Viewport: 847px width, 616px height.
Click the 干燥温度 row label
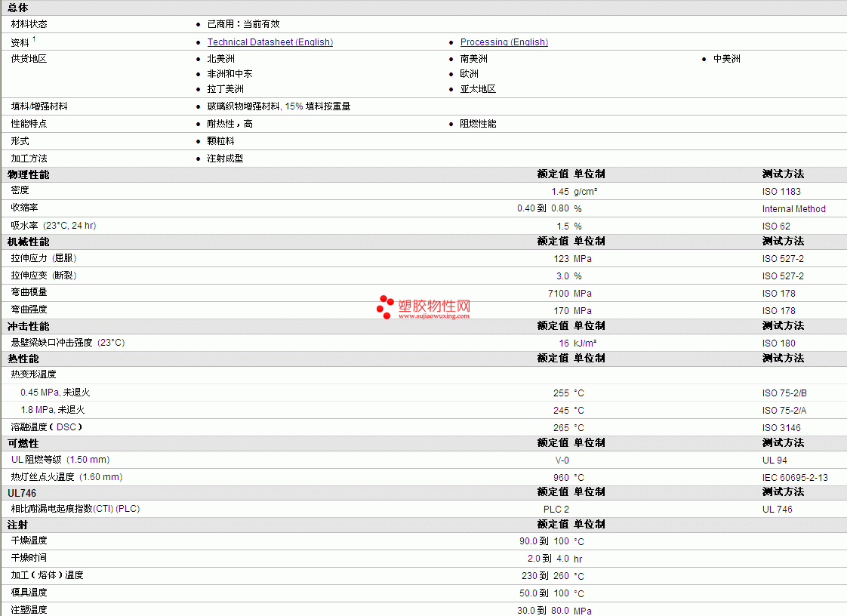point(29,541)
